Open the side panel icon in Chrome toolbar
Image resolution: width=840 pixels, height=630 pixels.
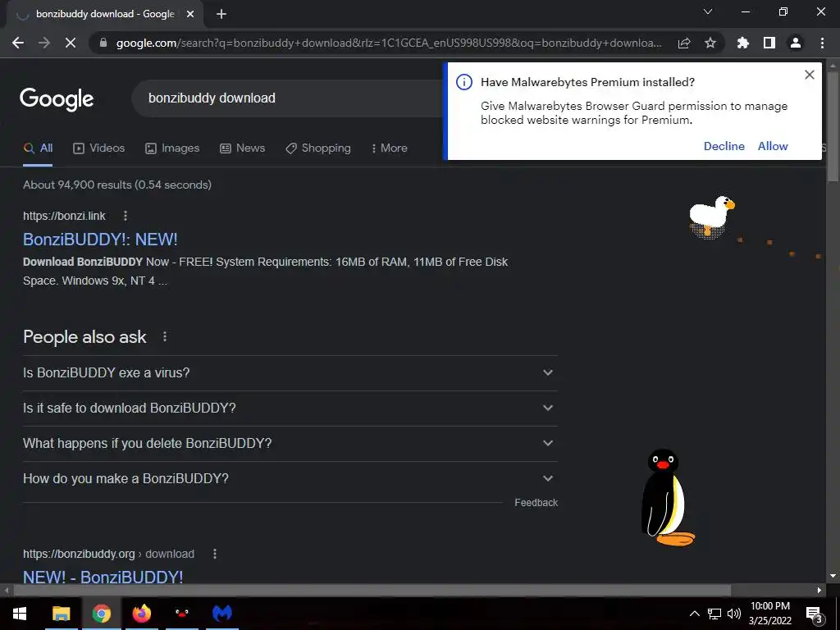[769, 43]
